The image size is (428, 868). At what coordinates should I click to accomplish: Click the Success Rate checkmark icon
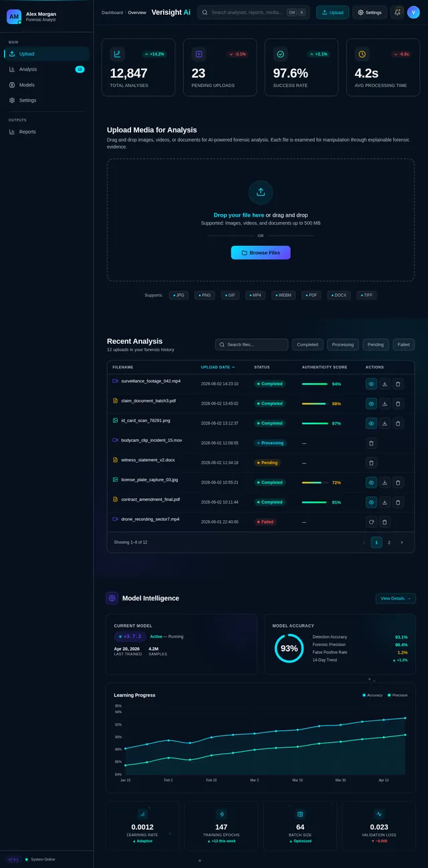pos(280,54)
